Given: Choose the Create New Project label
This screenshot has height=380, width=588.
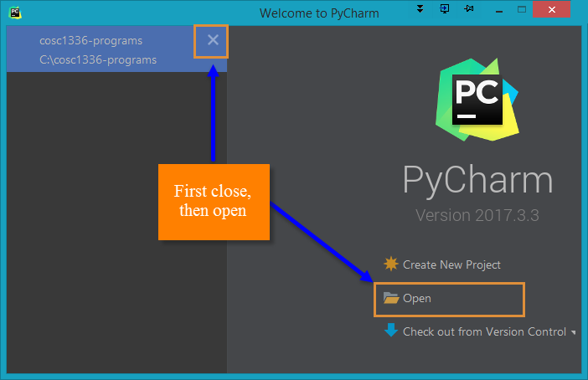Looking at the screenshot, I should click(451, 264).
